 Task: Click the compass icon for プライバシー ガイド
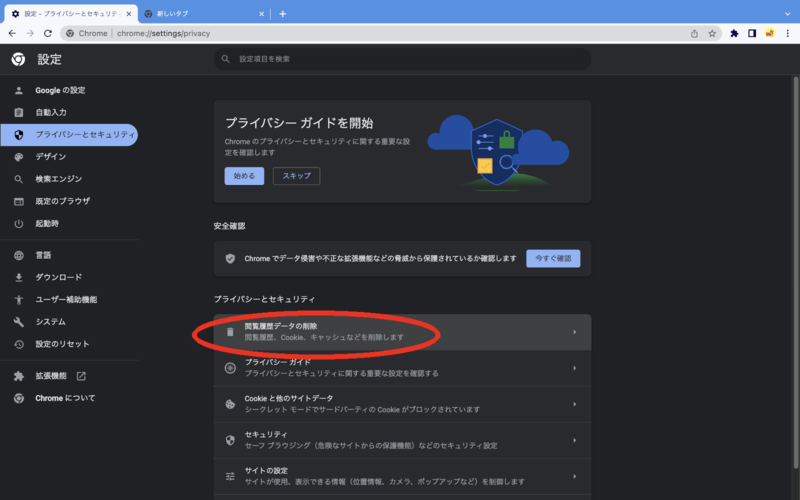point(230,368)
